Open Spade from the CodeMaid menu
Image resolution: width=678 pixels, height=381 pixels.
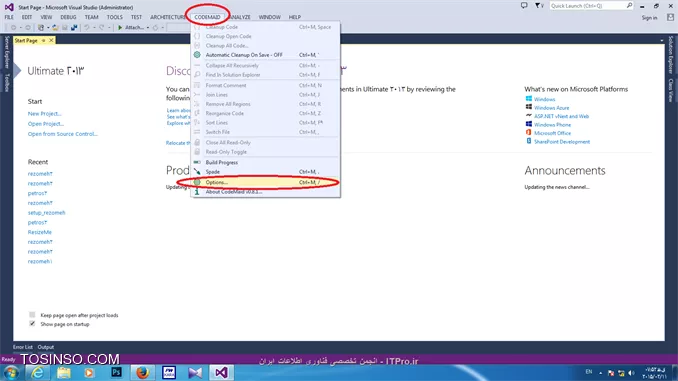(x=265, y=172)
